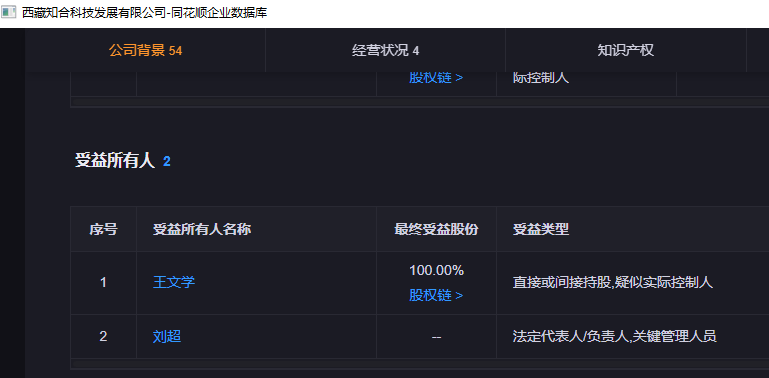The width and height of the screenshot is (769, 378).
Task: Click 股权链 link above 受益所有人 heading
Action: point(436,78)
